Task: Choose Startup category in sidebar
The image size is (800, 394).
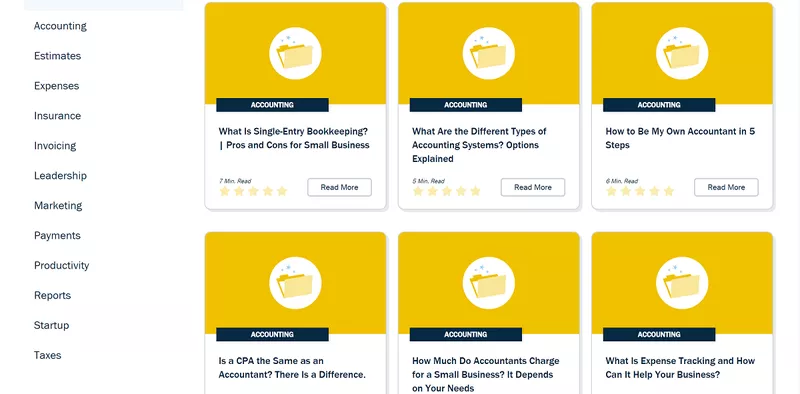Action: pos(52,326)
